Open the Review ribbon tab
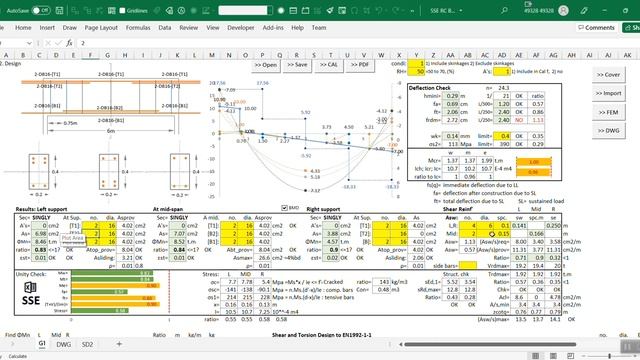 [189, 28]
